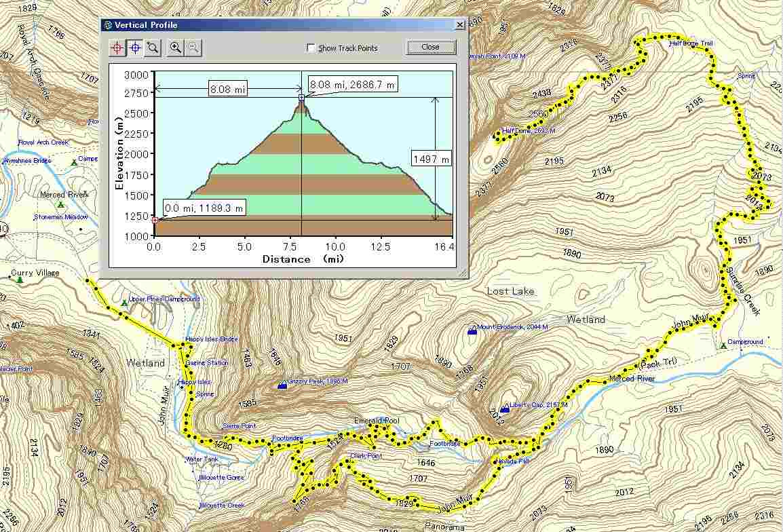The width and height of the screenshot is (783, 532).
Task: Click the Upper Pines Campground icon
Action: coord(123,303)
